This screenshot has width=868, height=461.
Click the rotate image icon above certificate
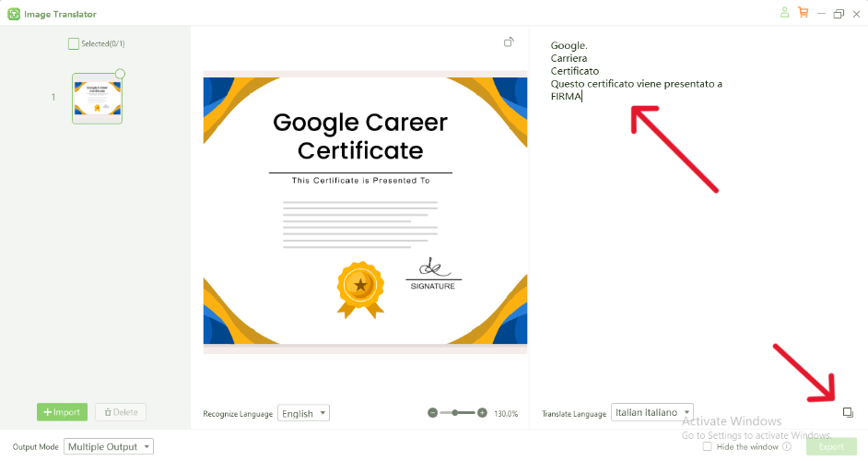[x=509, y=42]
